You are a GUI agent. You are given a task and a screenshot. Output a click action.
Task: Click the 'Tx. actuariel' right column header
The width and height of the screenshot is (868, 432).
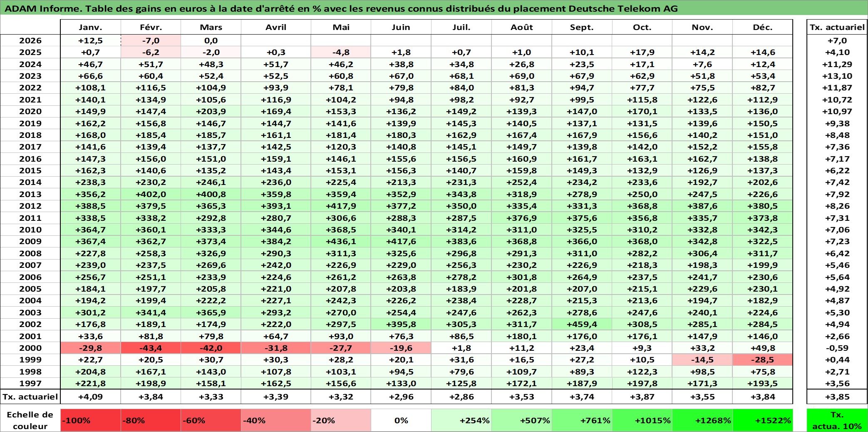[x=837, y=27]
